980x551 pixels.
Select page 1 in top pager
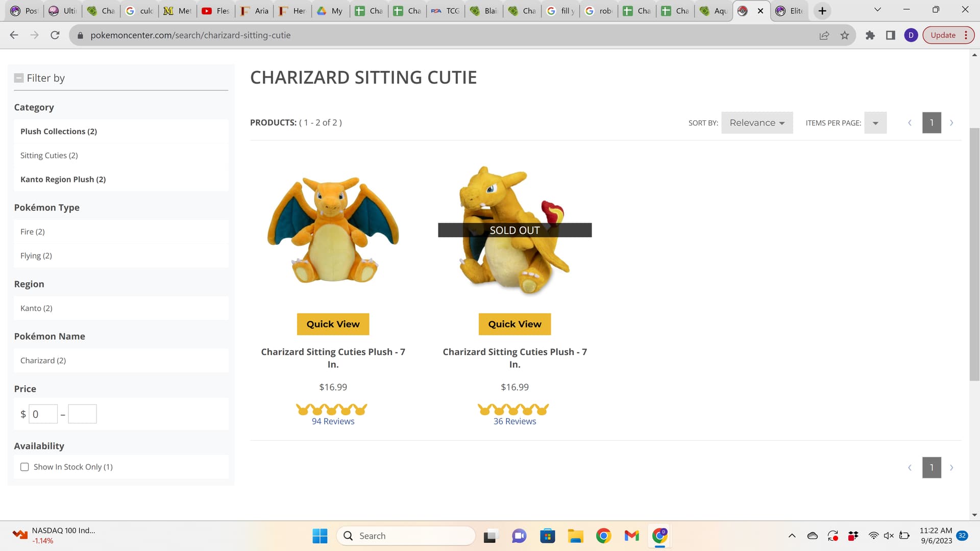(x=932, y=123)
